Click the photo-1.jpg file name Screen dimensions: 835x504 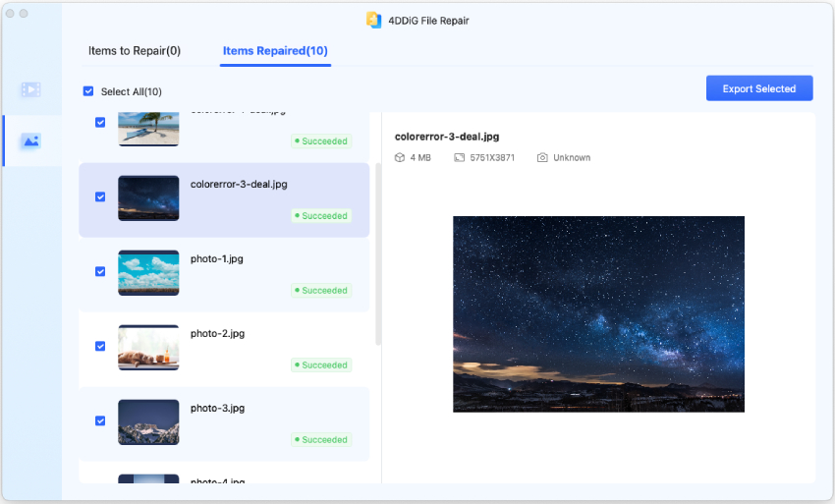pyautogui.click(x=217, y=259)
